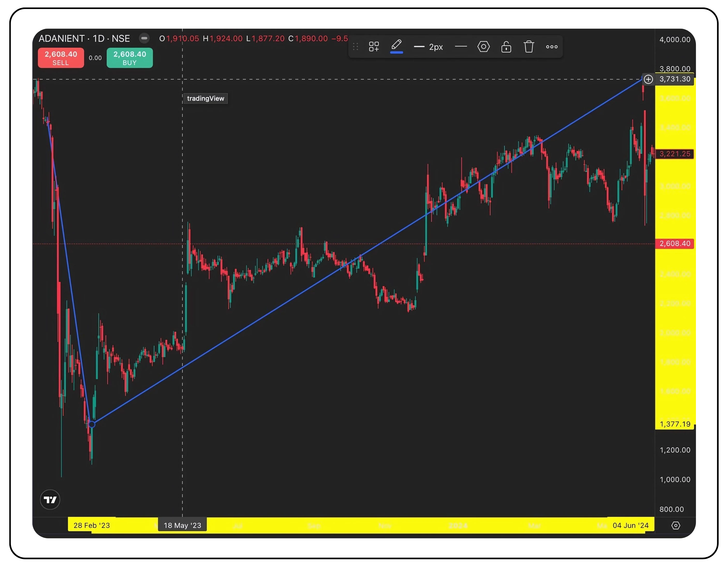Delete drawing with trash icon

(529, 47)
